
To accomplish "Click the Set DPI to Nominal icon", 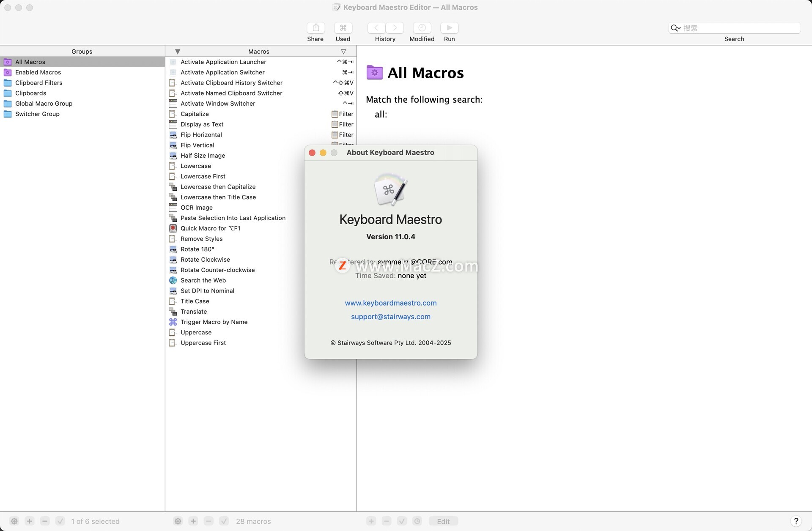I will 173,291.
